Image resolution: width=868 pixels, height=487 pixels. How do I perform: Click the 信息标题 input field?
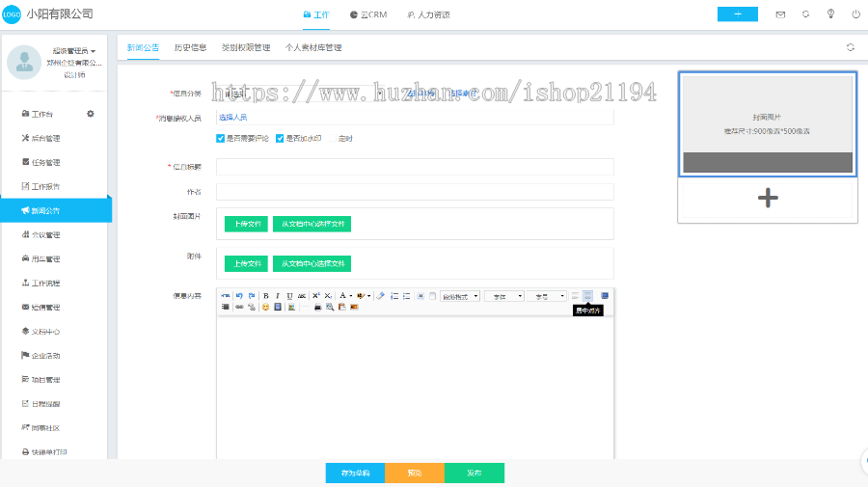pyautogui.click(x=415, y=167)
